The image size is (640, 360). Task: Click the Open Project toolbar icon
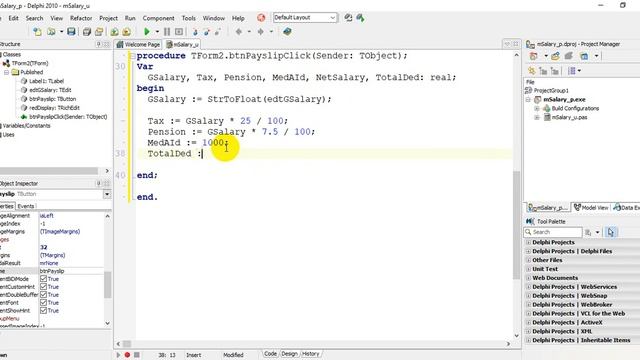pyautogui.click(x=99, y=31)
